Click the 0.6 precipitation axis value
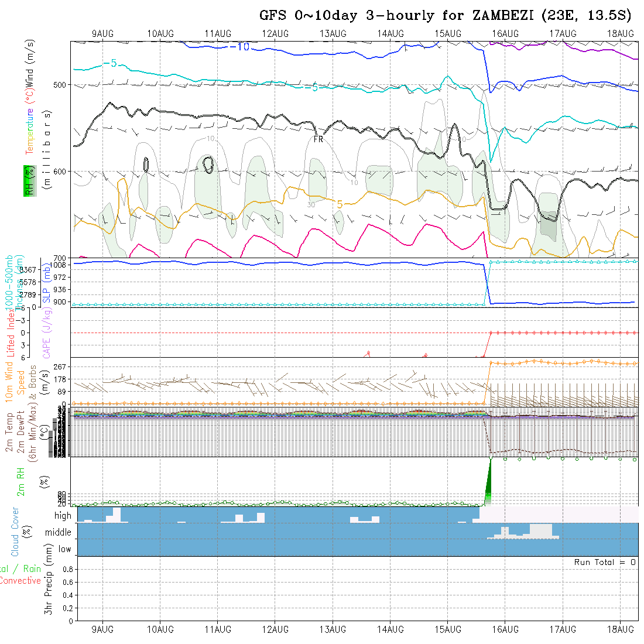This screenshot has height=644, width=644. point(68,583)
